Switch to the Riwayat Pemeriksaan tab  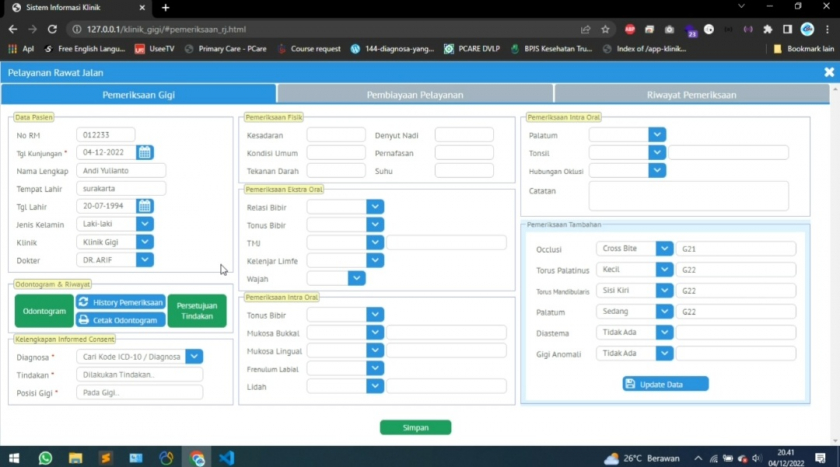tap(691, 95)
